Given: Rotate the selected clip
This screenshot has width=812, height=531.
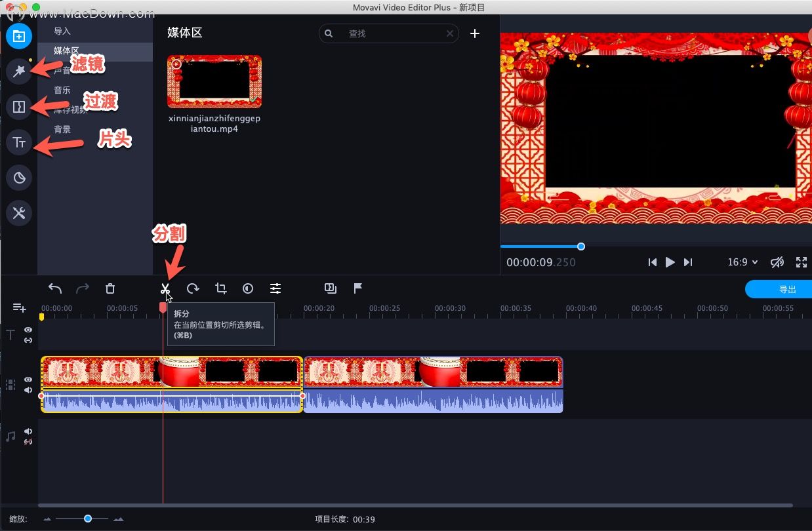Looking at the screenshot, I should [x=193, y=288].
